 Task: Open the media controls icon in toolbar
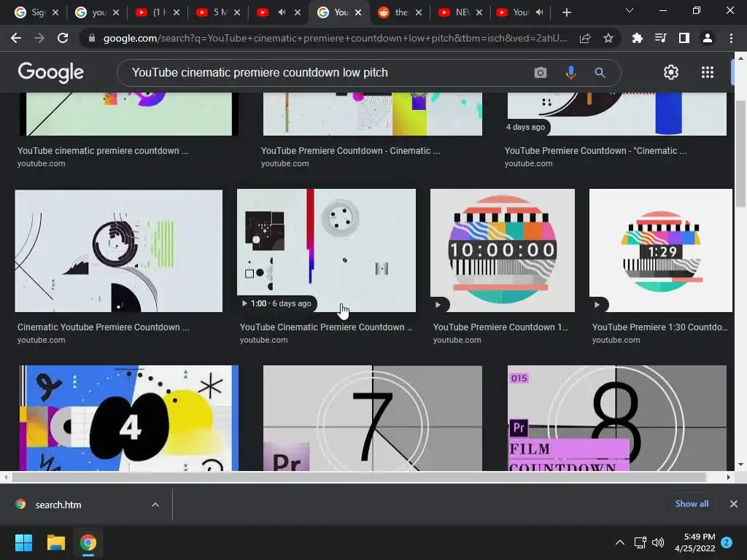[660, 38]
